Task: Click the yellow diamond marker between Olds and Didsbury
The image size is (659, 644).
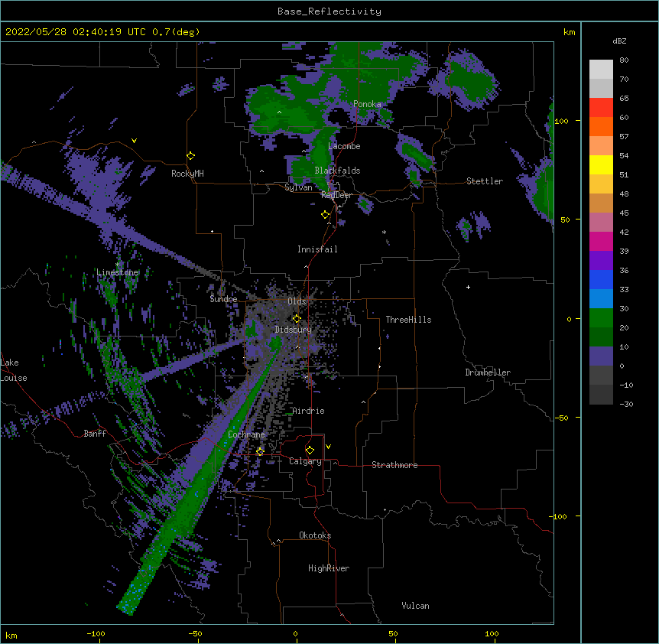Action: [x=297, y=319]
